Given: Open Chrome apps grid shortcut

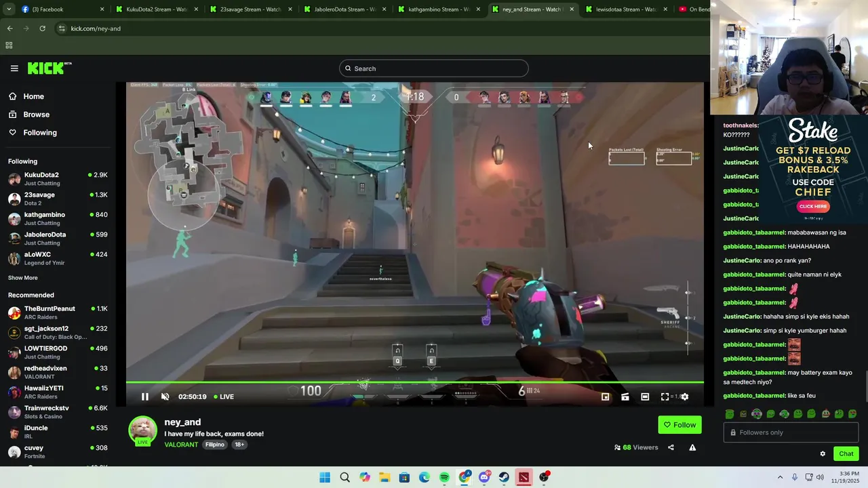Looking at the screenshot, I should click(x=9, y=45).
